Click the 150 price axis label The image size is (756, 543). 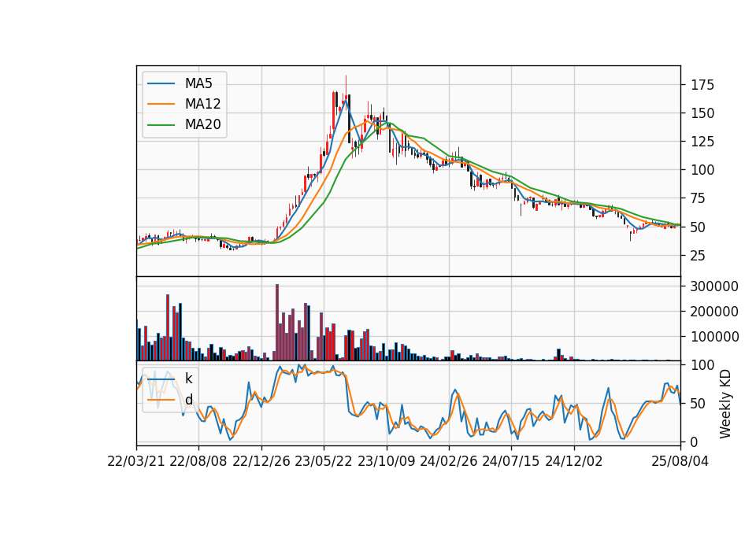702,113
